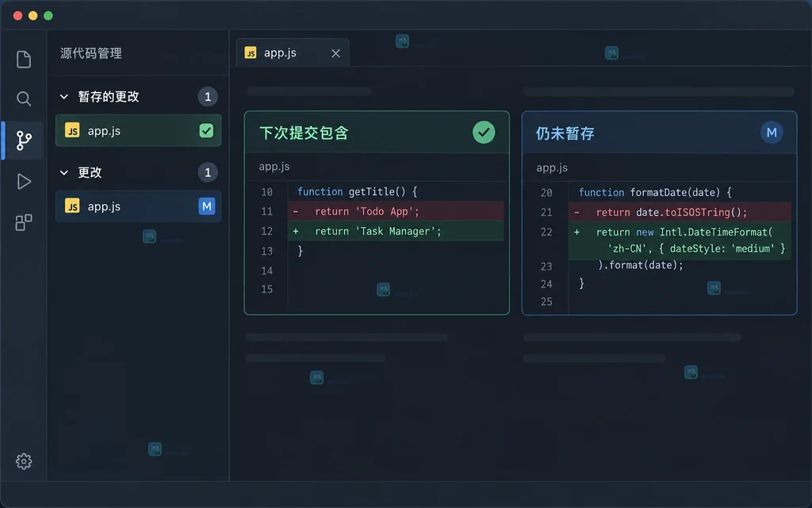Click count badge beside 更改
The width and height of the screenshot is (812, 508).
tap(208, 172)
